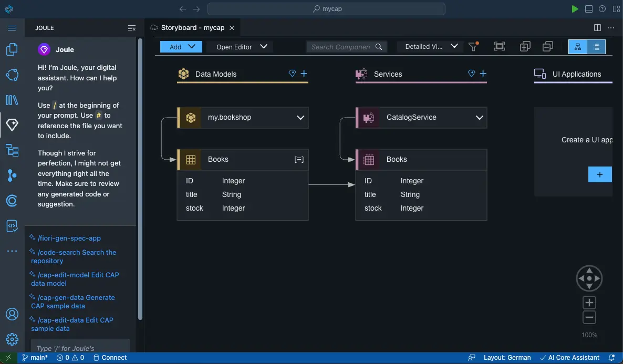Screen dimensions: 623x364
Task: Open the Manage settings gear icon
Action: pos(12,339)
